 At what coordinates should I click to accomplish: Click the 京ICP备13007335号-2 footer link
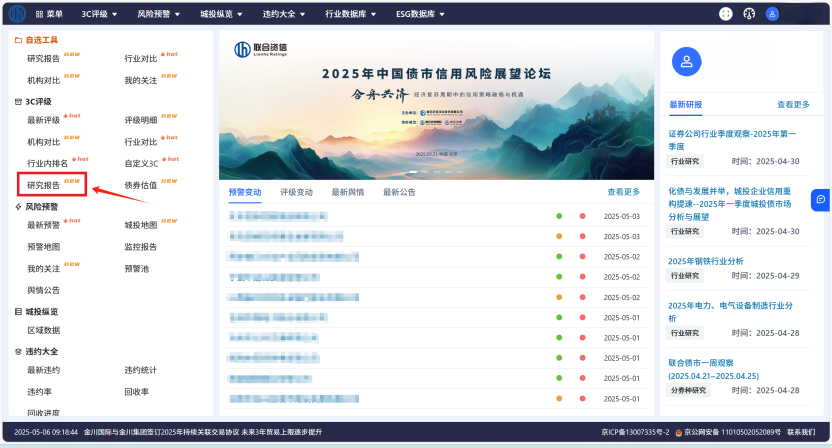point(635,432)
